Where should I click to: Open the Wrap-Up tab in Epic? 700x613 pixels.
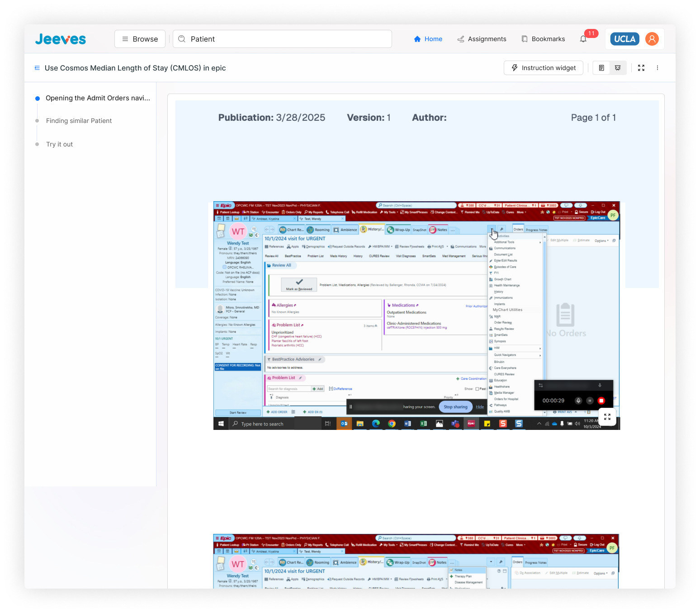tap(398, 230)
